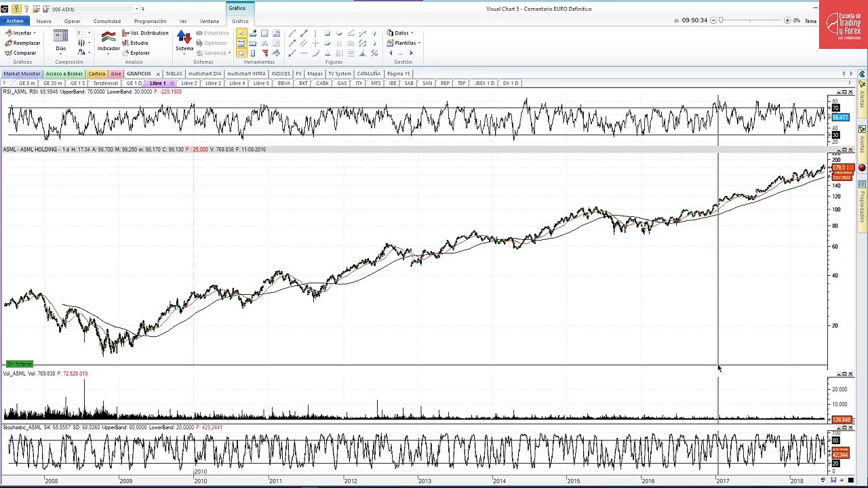Open the GE 30 m chart tab

(52, 83)
